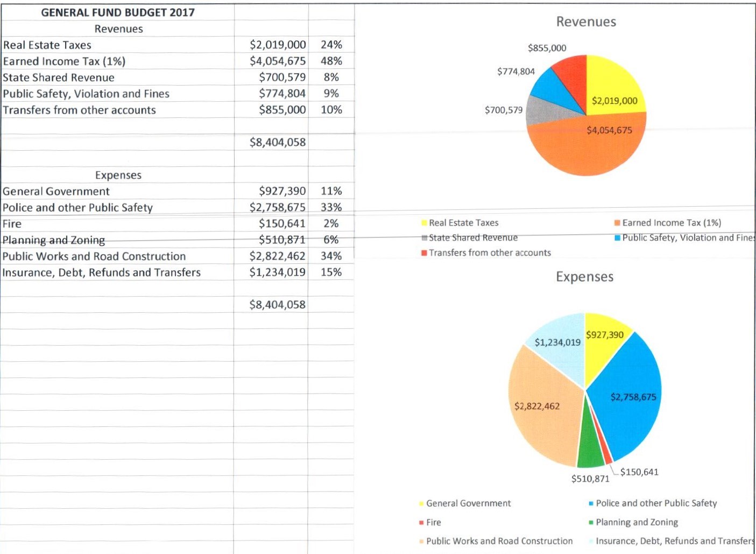Image resolution: width=756 pixels, height=554 pixels.
Task: Select the yellow $2,019,000 slice in Revenues pie
Action: point(613,86)
